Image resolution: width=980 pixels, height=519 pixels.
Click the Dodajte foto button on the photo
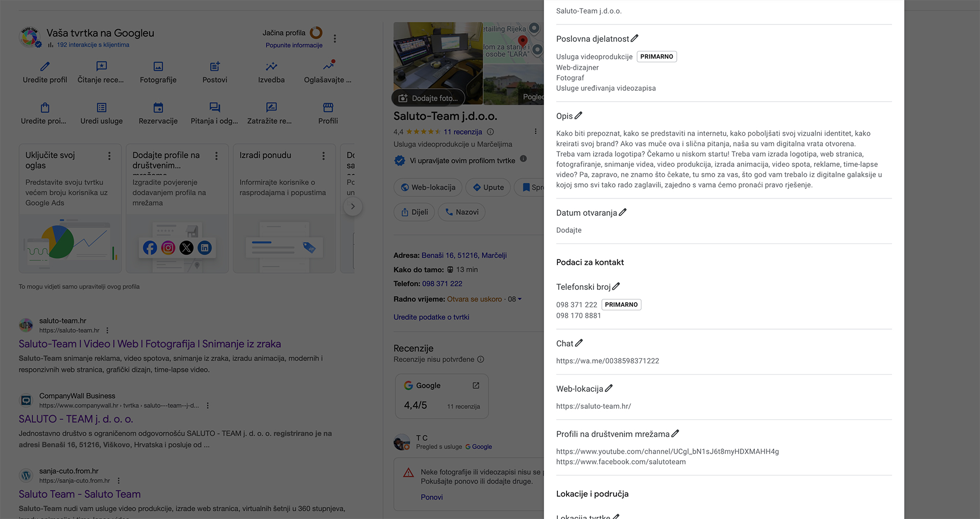428,98
